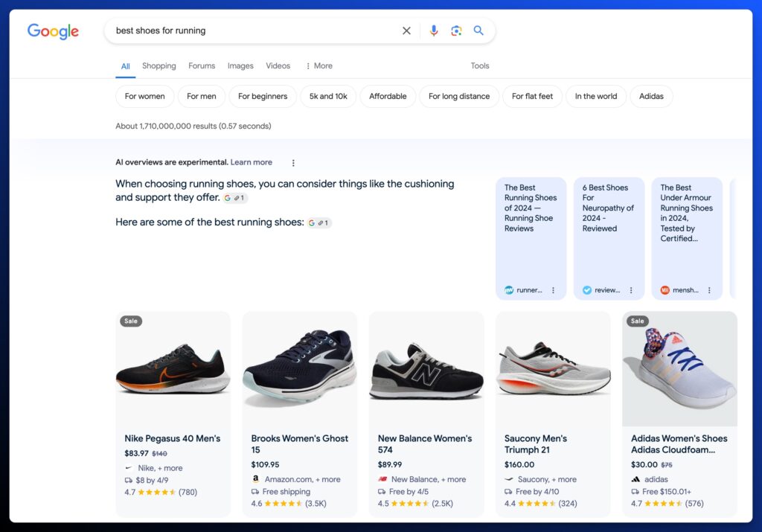This screenshot has height=532, width=762.
Task: Clear the search box text
Action: [406, 31]
